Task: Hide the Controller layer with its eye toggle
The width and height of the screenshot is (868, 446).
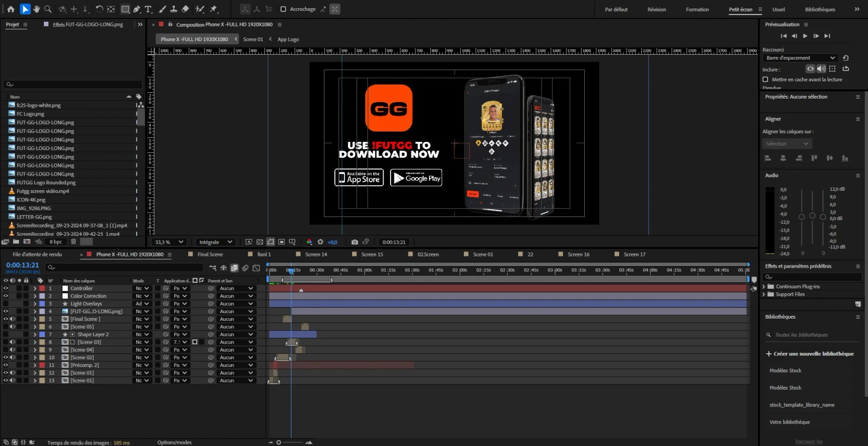Action: 6,288
